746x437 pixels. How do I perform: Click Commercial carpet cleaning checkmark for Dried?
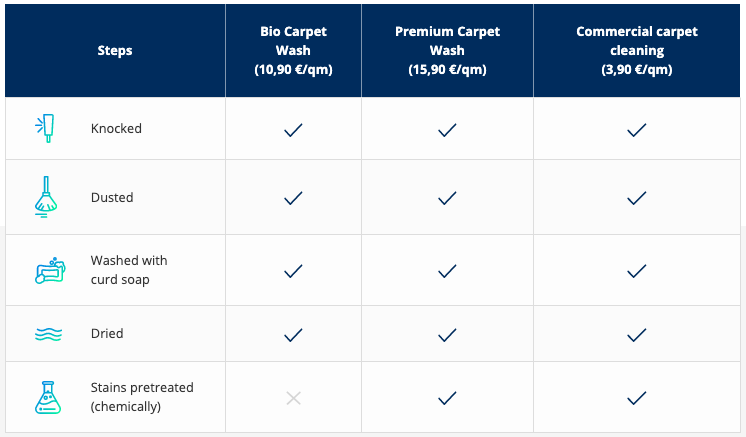(637, 335)
